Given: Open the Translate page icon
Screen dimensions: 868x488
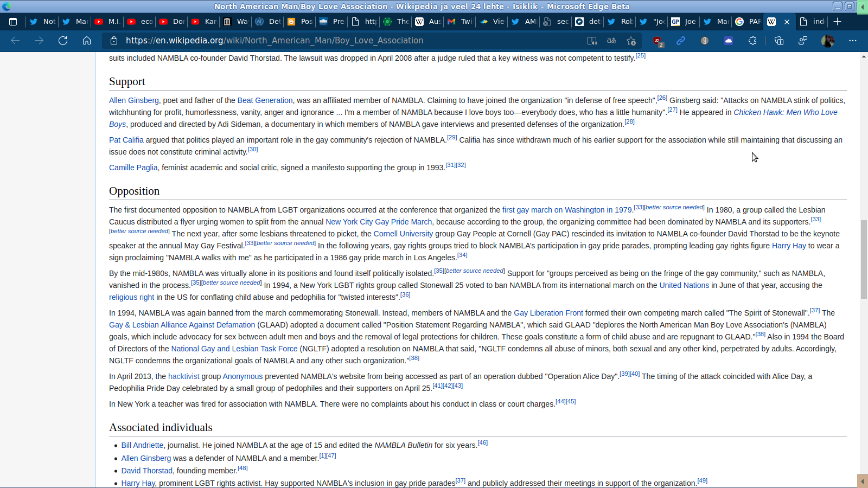Looking at the screenshot, I should pyautogui.click(x=611, y=41).
